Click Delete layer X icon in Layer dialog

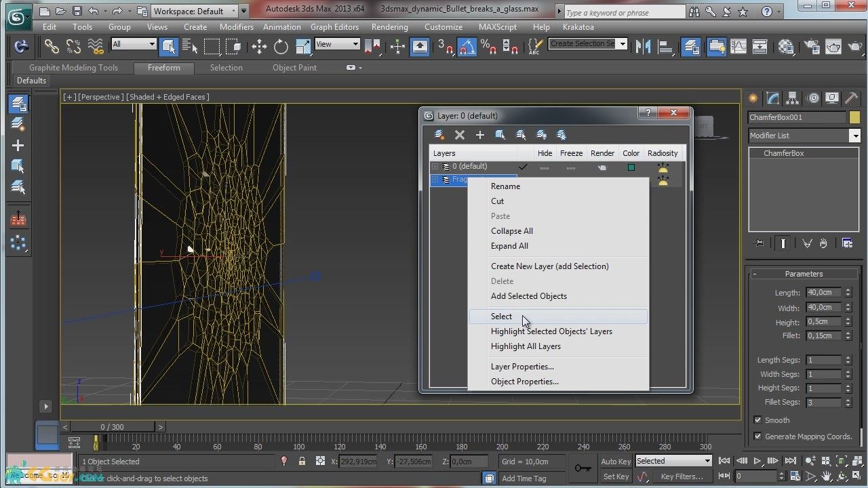[x=460, y=135]
